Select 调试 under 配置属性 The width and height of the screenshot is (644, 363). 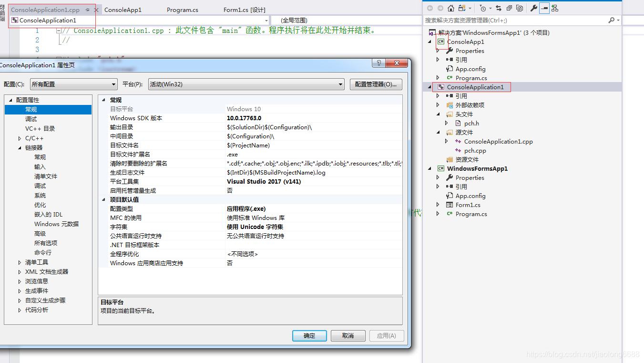tap(31, 119)
